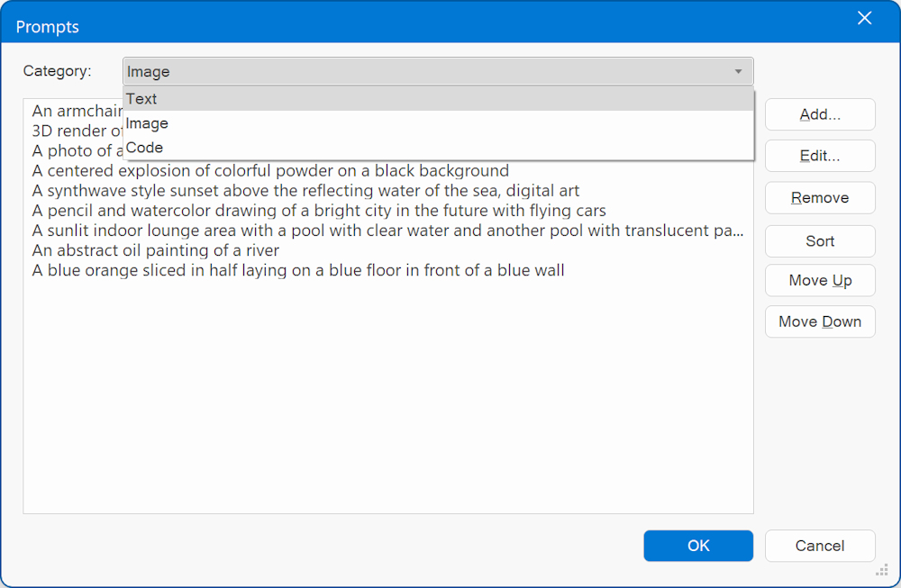Confirm with the OK button
Image resolution: width=901 pixels, height=588 pixels.
(x=698, y=546)
